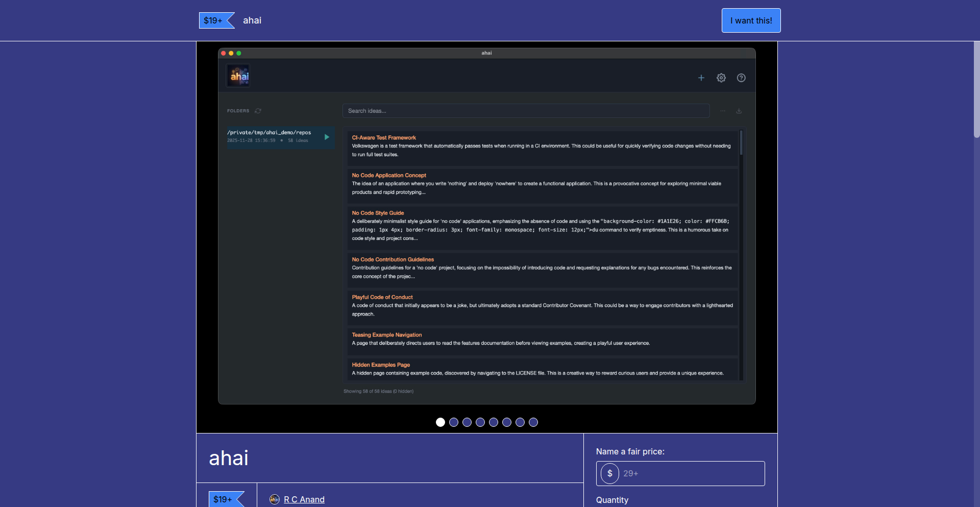Click the product screenshot's "ahai" window title
The image size is (980, 507).
[x=486, y=53]
